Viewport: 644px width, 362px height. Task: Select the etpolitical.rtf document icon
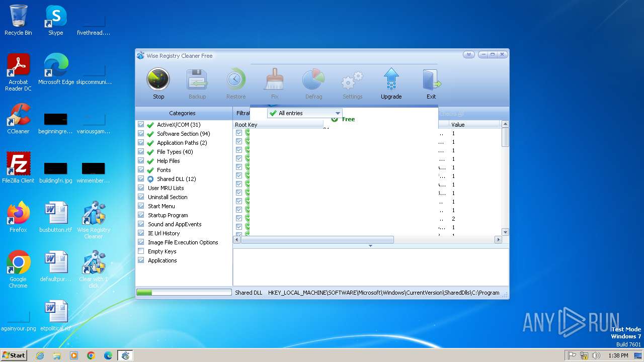tap(56, 315)
